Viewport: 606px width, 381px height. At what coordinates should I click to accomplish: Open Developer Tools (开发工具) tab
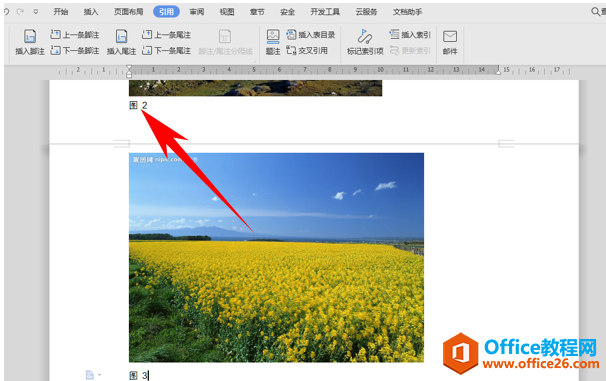[325, 12]
